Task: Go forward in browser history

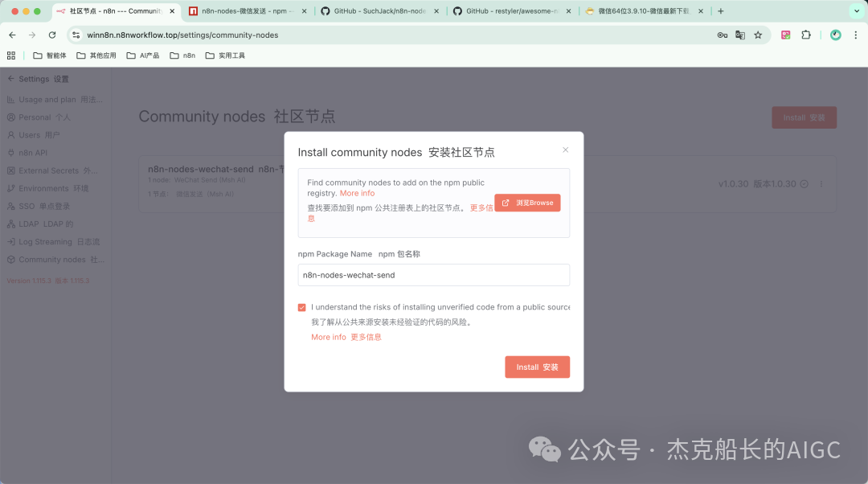Action: click(x=32, y=35)
